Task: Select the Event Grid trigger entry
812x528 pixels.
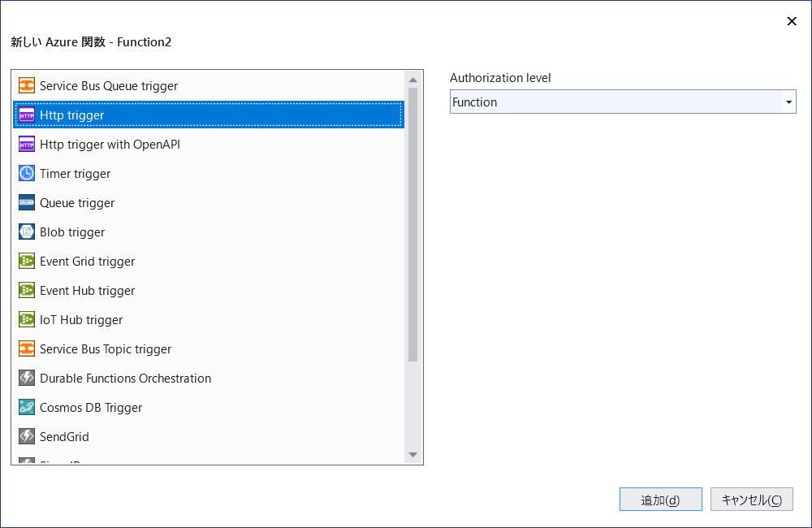Action: (208, 261)
